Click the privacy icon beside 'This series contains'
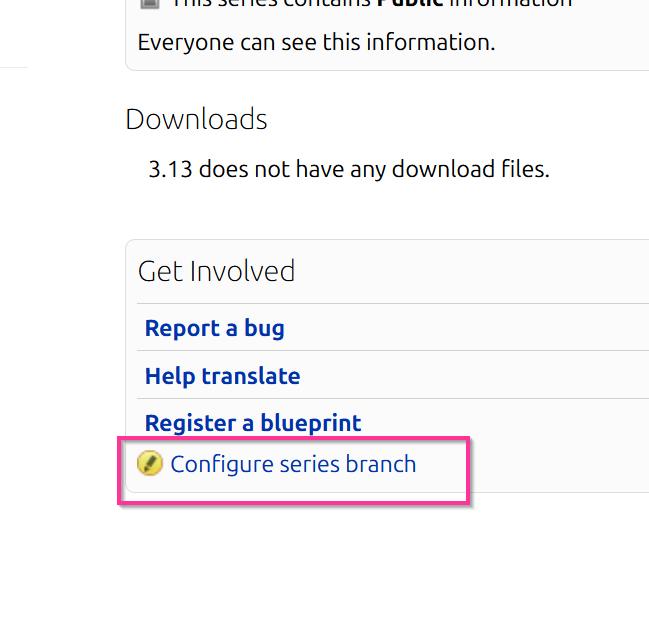 [149, 3]
